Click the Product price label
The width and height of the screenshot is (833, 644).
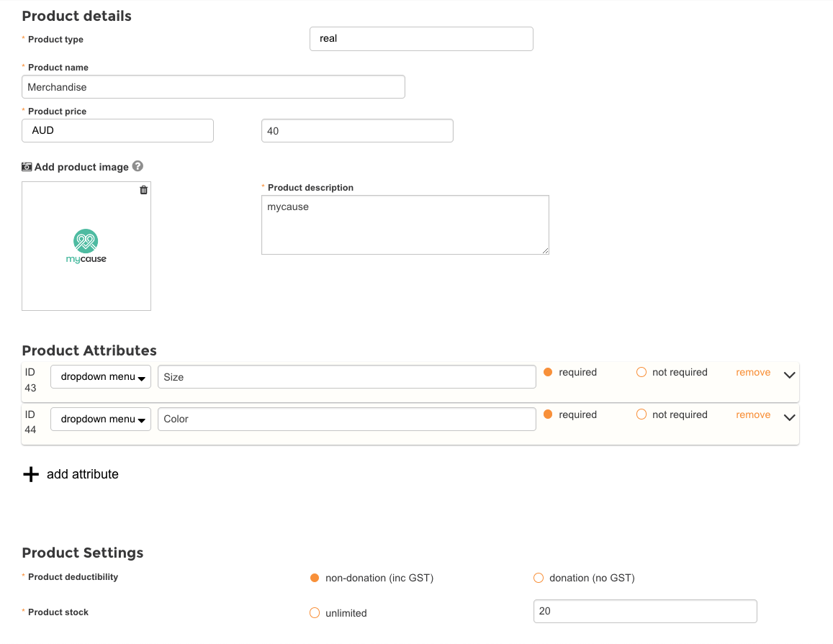57,112
